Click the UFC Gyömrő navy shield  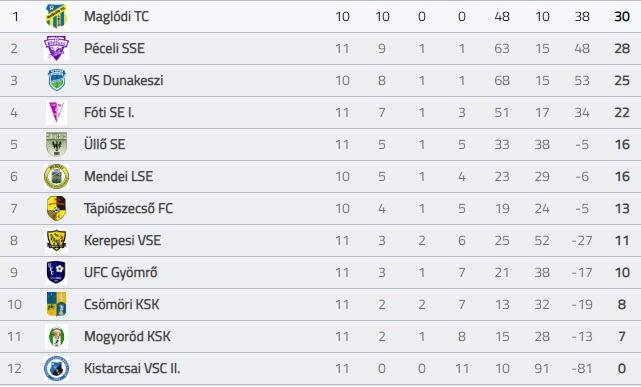coord(56,272)
